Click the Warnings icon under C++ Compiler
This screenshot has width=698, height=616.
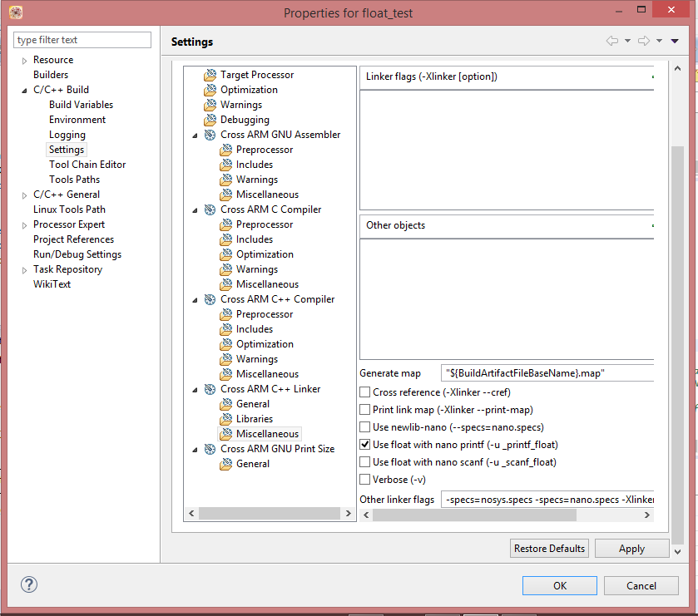[226, 359]
